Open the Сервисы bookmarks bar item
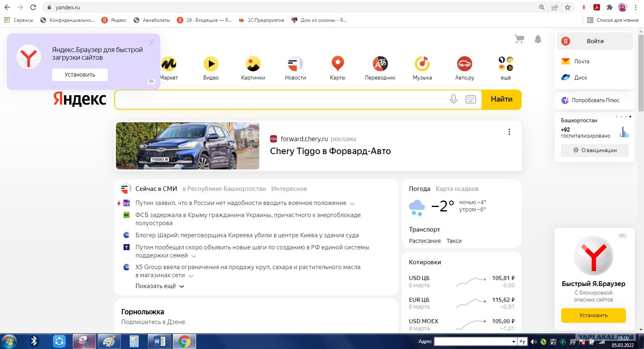Screen dimensions: 644x349 pos(19,20)
